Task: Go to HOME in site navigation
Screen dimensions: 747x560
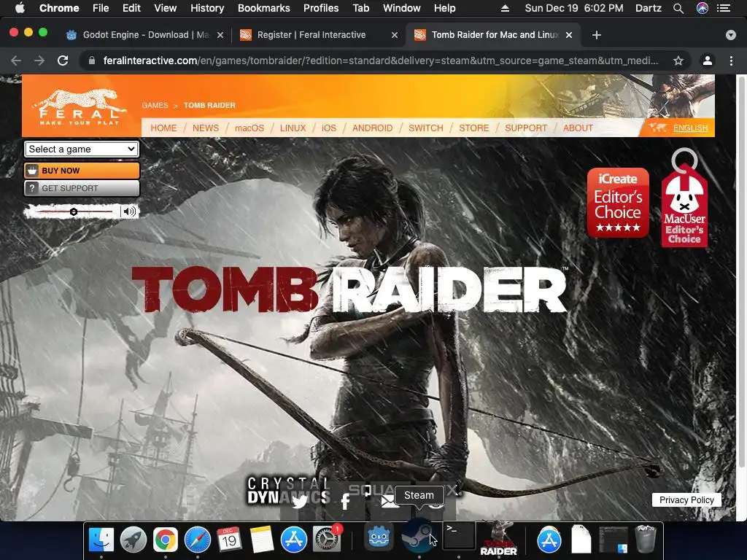Action: pos(163,128)
